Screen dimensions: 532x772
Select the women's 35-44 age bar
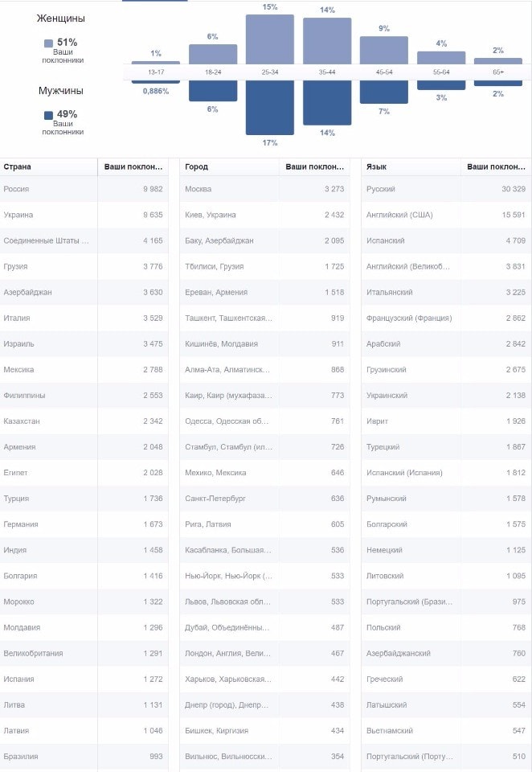pos(327,40)
